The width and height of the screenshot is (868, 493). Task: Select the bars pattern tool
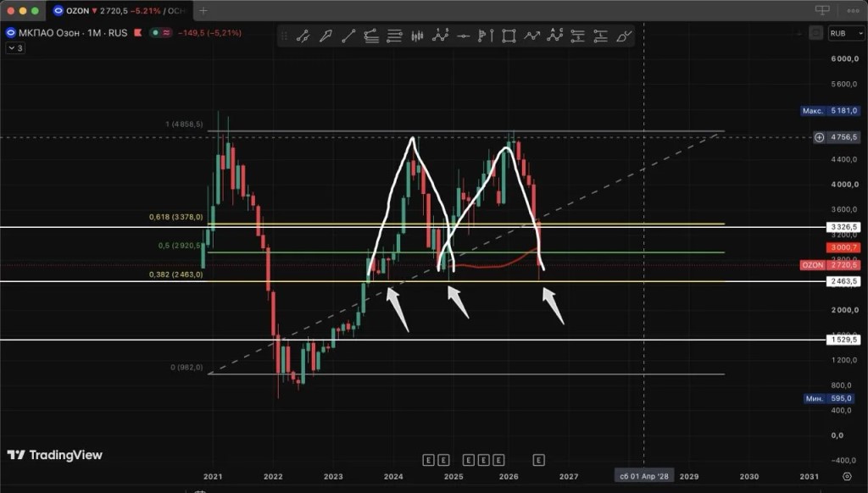pos(417,36)
